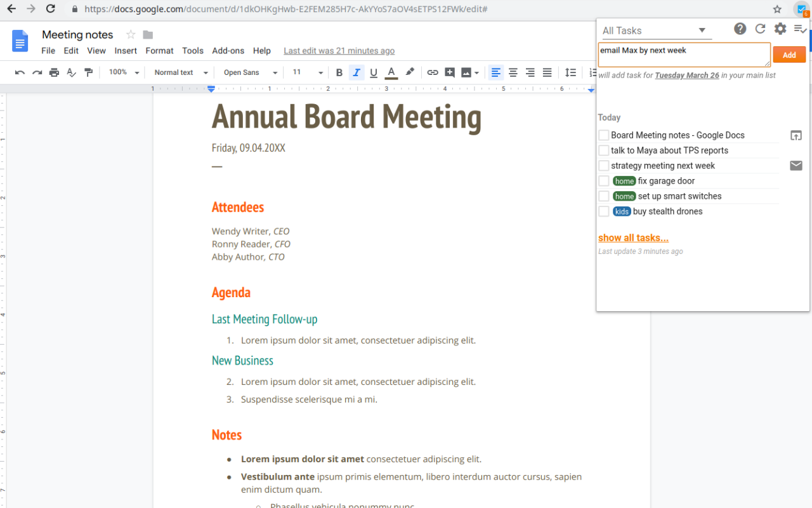The width and height of the screenshot is (812, 508).
Task: Insert a link using the toolbar
Action: tap(433, 72)
